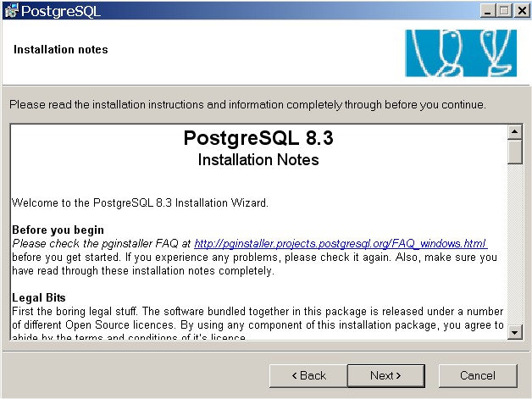Click the installer icon in the title bar
The height and width of the screenshot is (399, 532).
pos(11,10)
